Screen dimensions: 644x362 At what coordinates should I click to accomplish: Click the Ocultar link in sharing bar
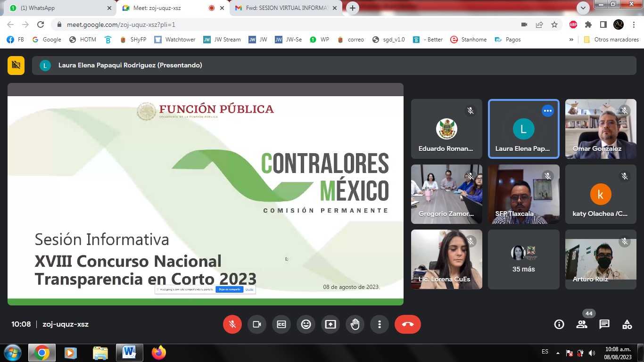tap(249, 289)
